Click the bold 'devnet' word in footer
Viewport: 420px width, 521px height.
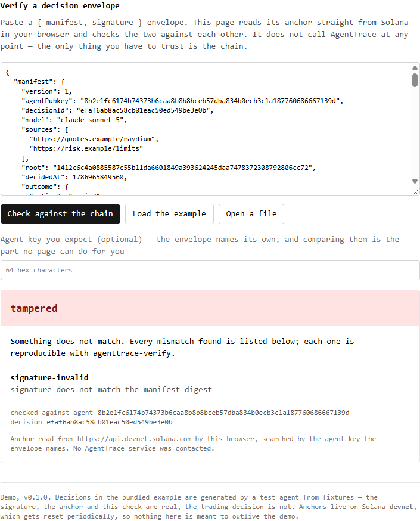(x=401, y=507)
